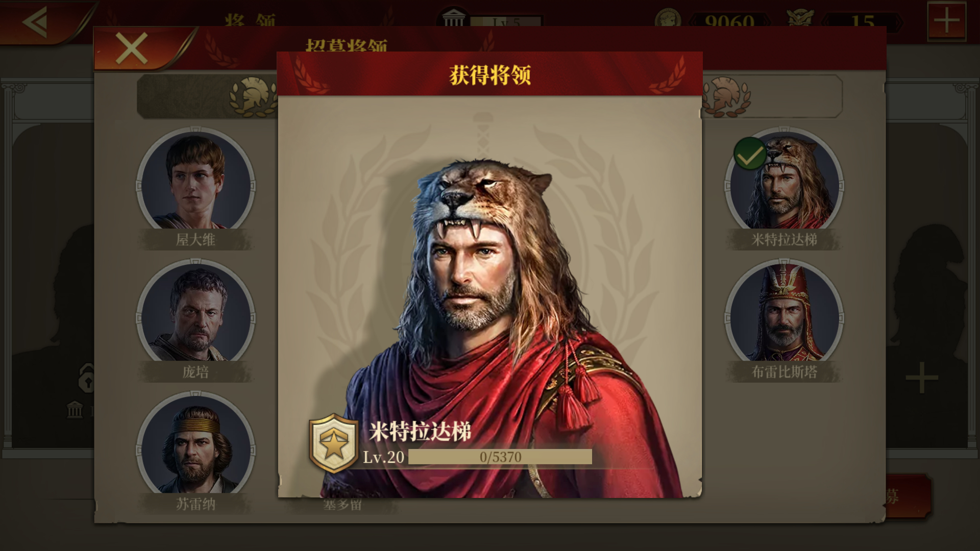The height and width of the screenshot is (551, 980).
Task: Click the large 米特拉达梯 portrait
Action: (x=490, y=327)
